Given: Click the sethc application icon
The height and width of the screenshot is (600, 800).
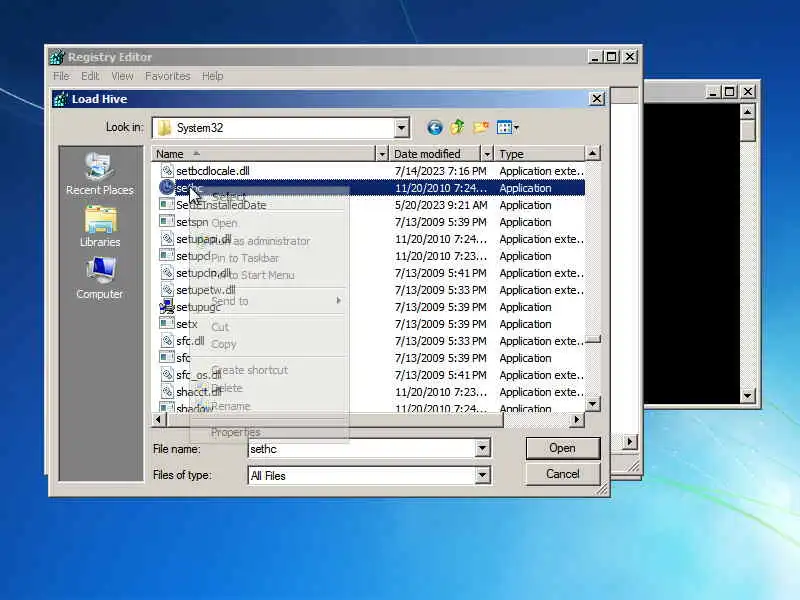Looking at the screenshot, I should [x=166, y=187].
